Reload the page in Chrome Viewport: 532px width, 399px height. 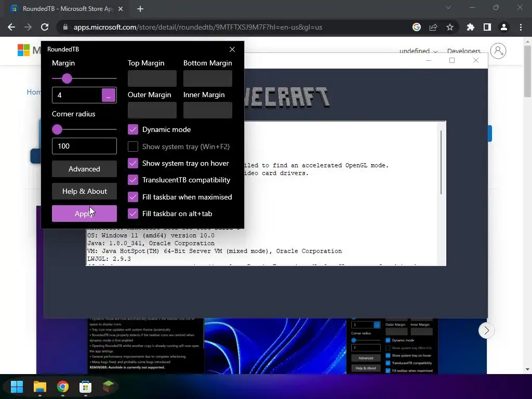tap(45, 27)
